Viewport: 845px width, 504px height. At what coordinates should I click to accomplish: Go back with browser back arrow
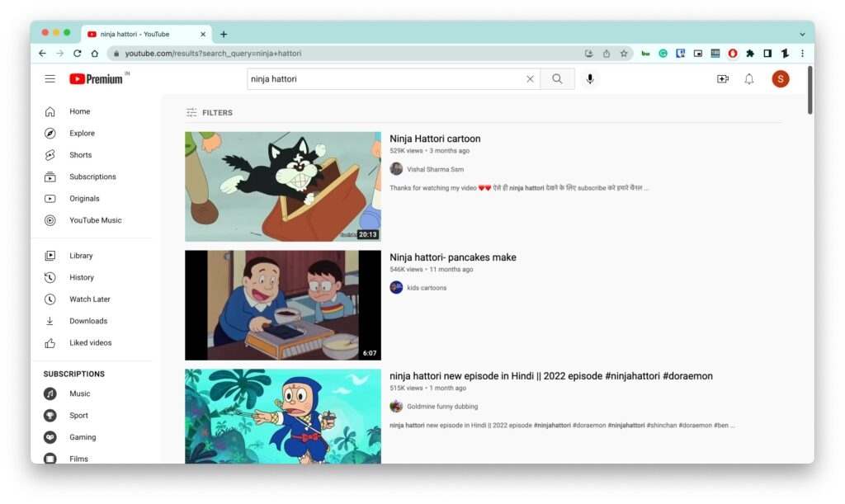(x=43, y=54)
